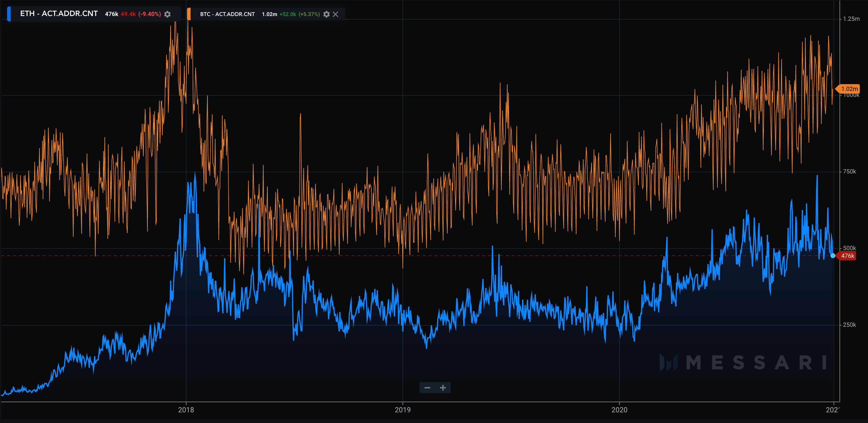Click the BTC current value 1.02m in legend
Screen dimensions: 868x423
coord(270,14)
